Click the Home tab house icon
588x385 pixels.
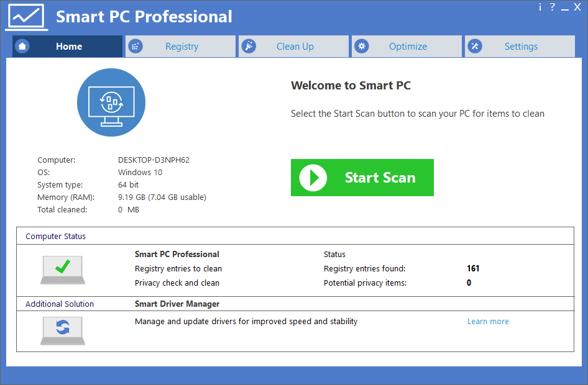point(22,46)
